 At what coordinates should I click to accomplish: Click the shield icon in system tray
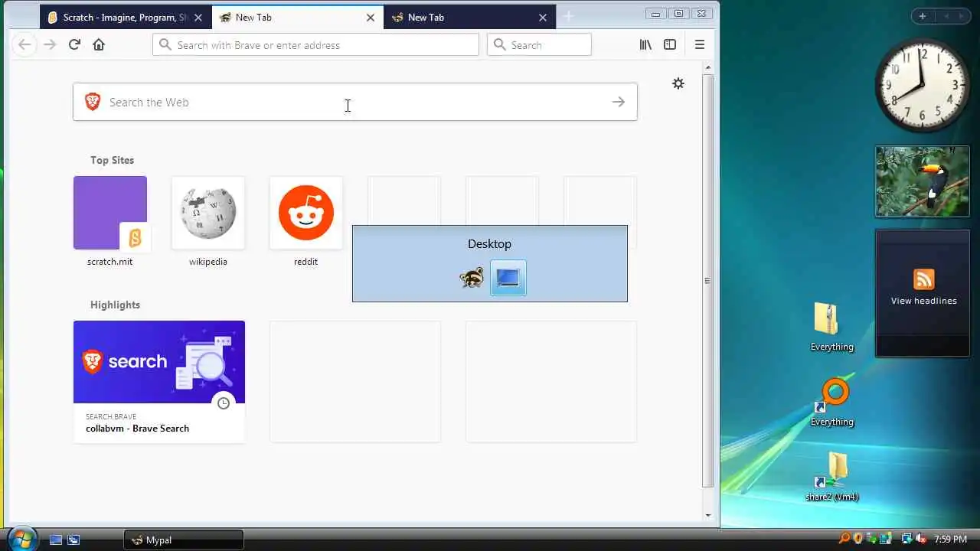[858, 539]
